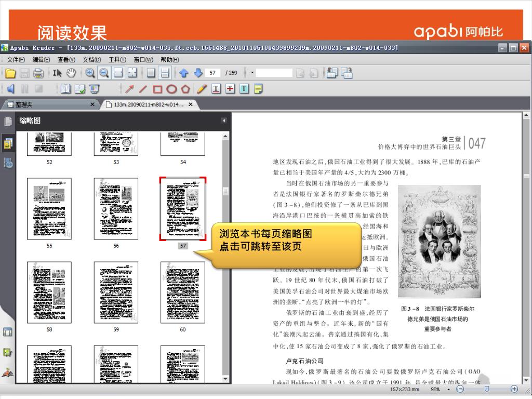Select the ellipse annotation tool
532x399 pixels.
(x=171, y=89)
